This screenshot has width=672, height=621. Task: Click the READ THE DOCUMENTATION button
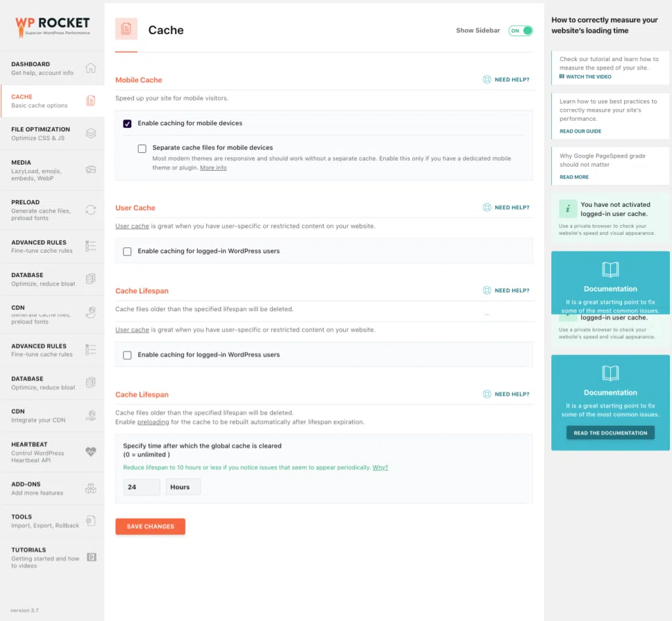610,433
